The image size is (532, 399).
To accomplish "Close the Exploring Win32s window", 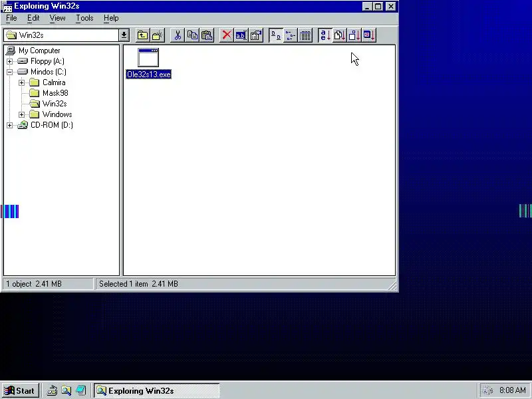I will (391, 7).
